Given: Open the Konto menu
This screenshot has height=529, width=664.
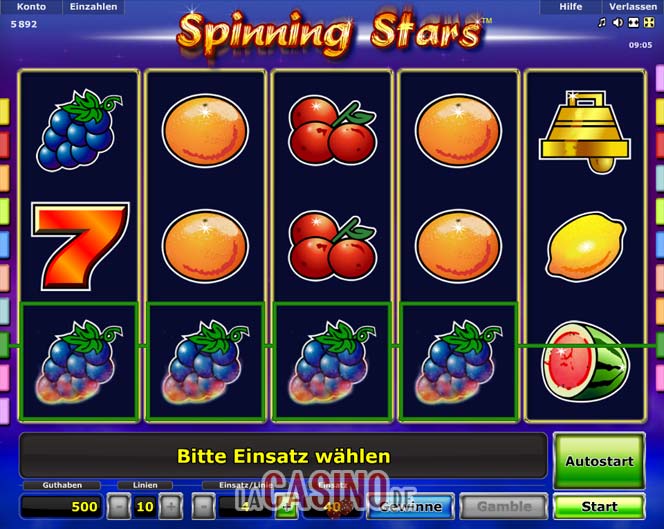Looking at the screenshot, I should tap(31, 7).
